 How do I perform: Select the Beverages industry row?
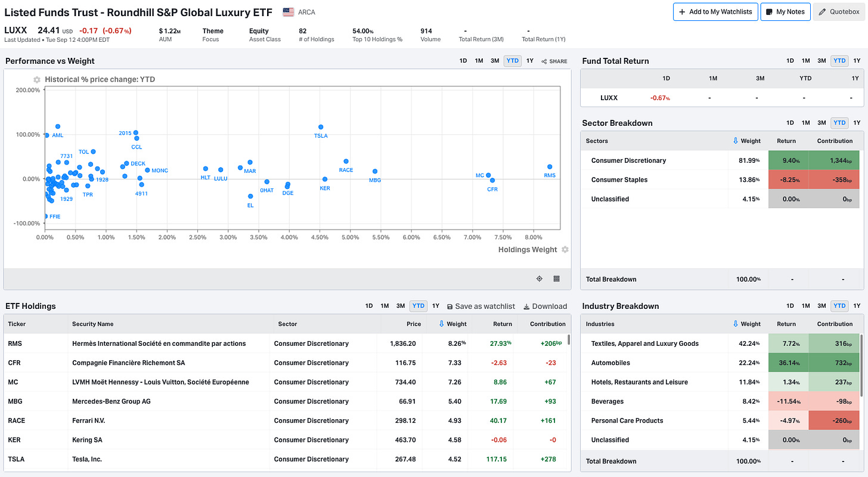pyautogui.click(x=720, y=401)
